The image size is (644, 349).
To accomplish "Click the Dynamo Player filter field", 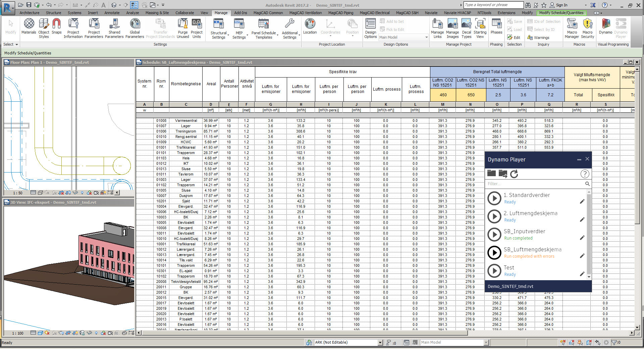I will 535,184.
